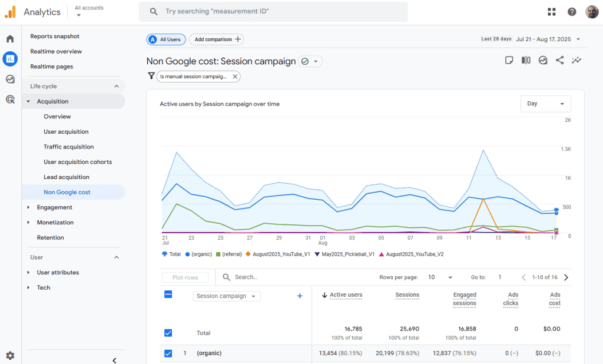Viewport: 603px width, 364px height.
Task: Open the Home icon in left rail
Action: 10,39
